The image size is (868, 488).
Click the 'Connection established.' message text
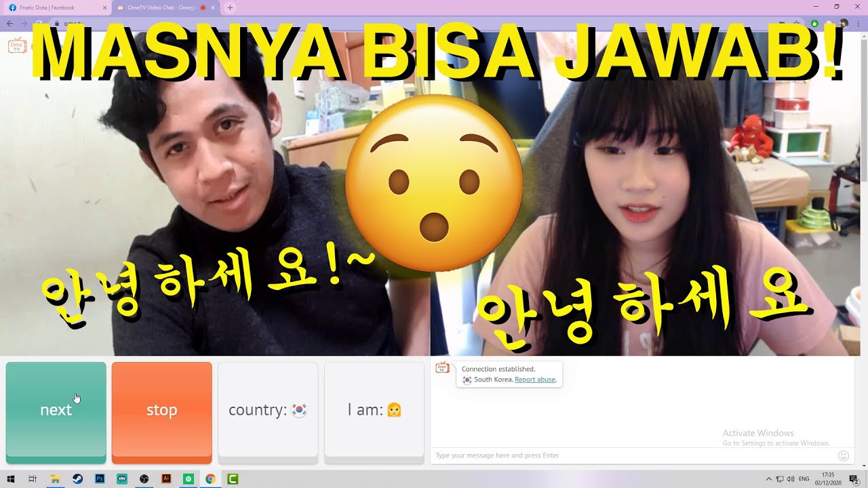click(498, 369)
